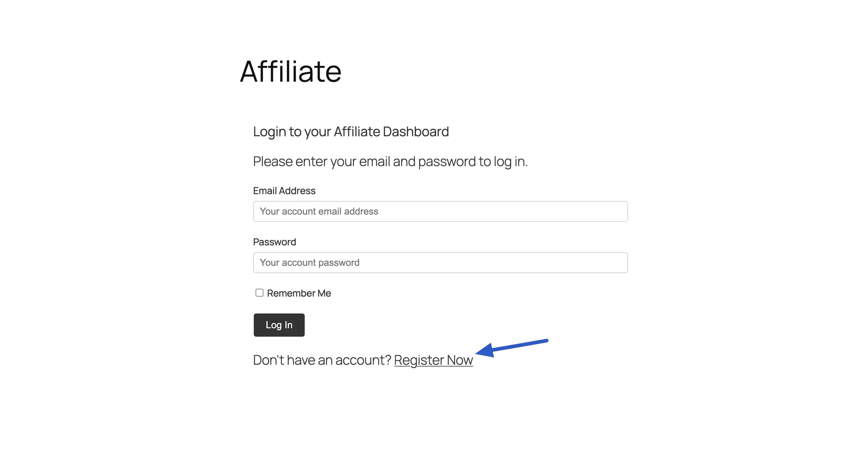868x469 pixels.
Task: Click the Login to your Affiliate Dashboard heading
Action: (351, 132)
